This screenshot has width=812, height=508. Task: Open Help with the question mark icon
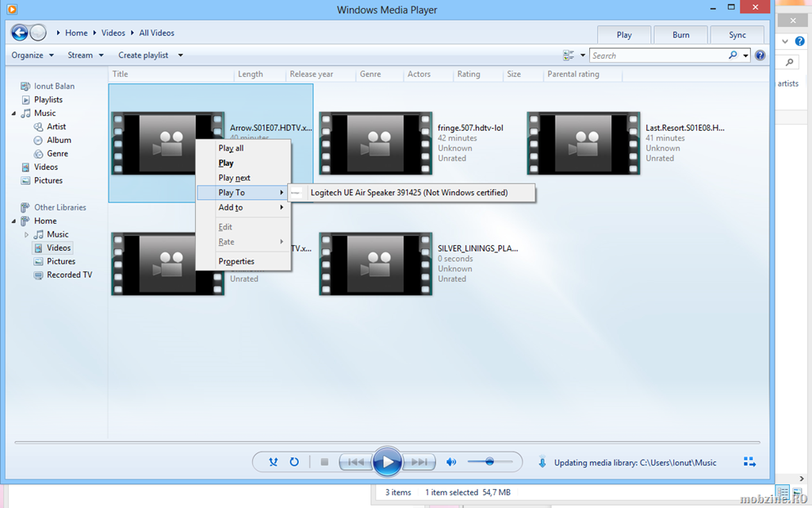click(760, 55)
